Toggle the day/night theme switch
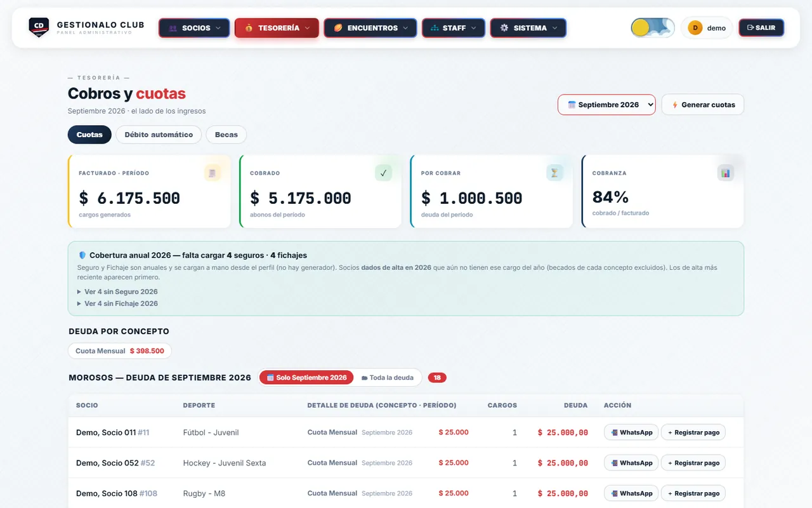Image resolution: width=812 pixels, height=508 pixels. tap(653, 28)
